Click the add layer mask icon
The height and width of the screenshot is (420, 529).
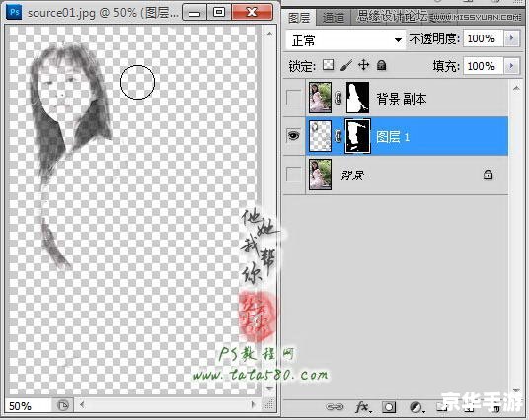389,407
